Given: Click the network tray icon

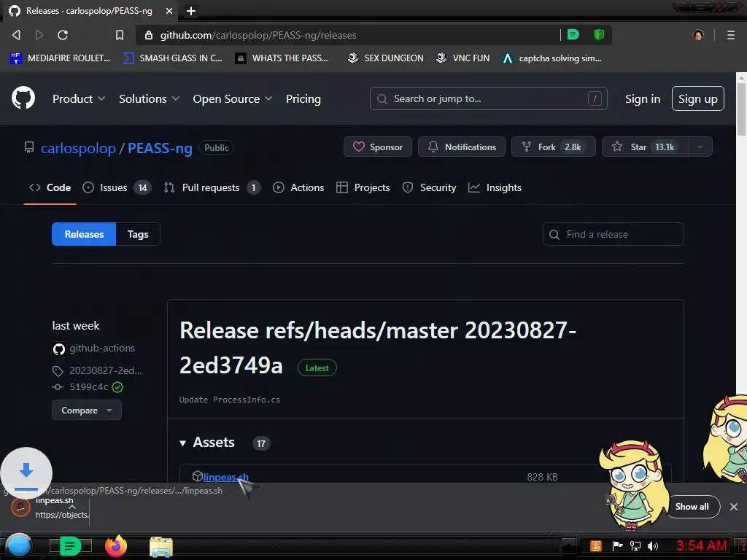Looking at the screenshot, I should click(x=635, y=546).
